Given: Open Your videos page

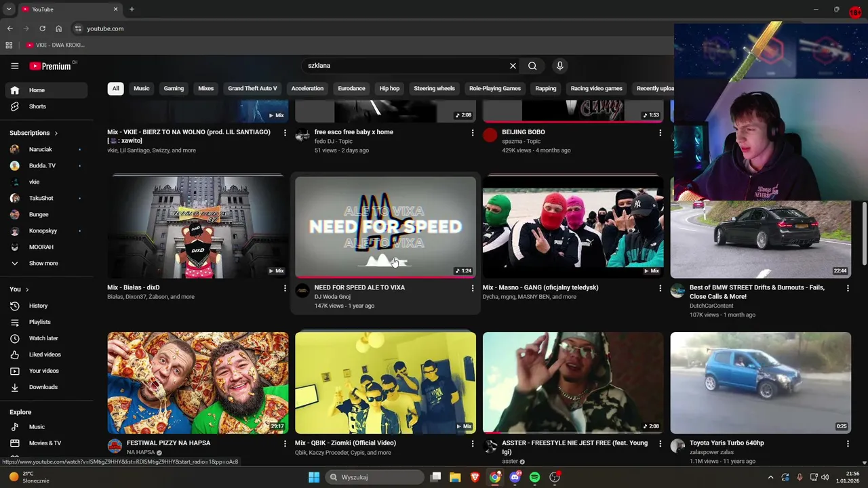Looking at the screenshot, I should click(46, 371).
